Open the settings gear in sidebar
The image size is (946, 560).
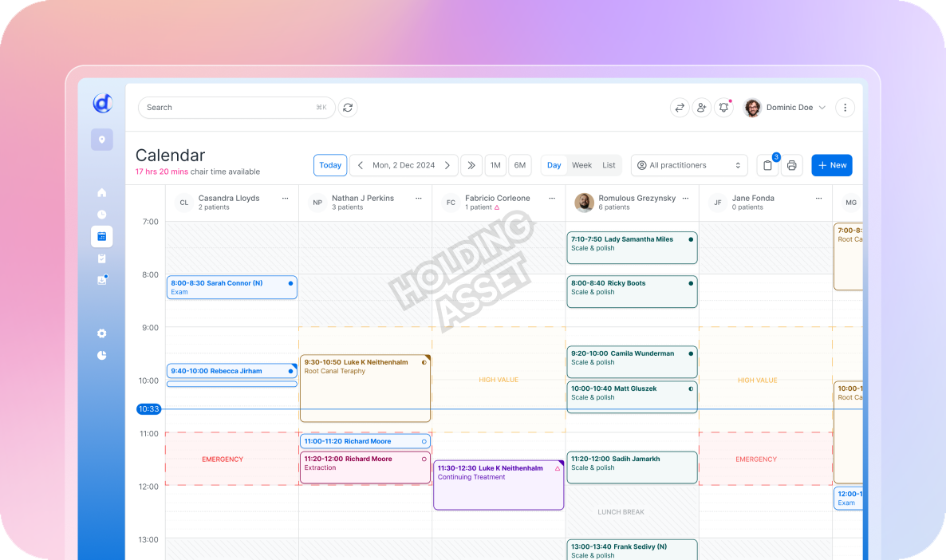[x=102, y=333]
